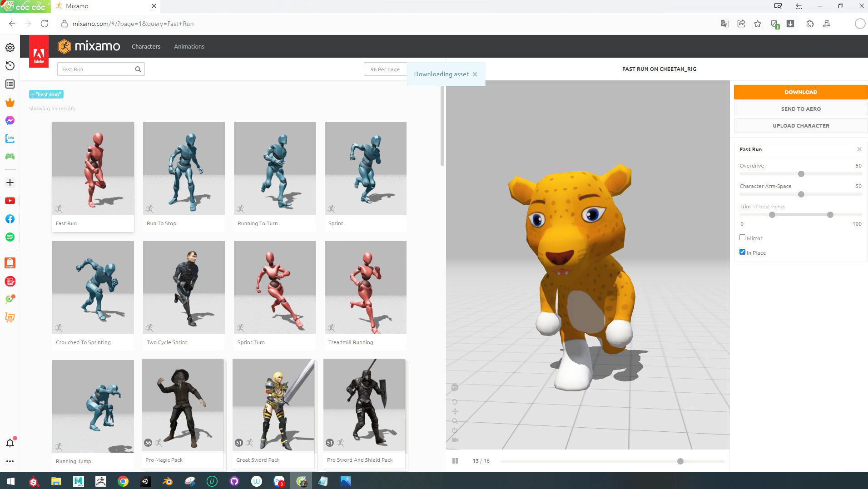Disable the In Place checkbox

743,252
